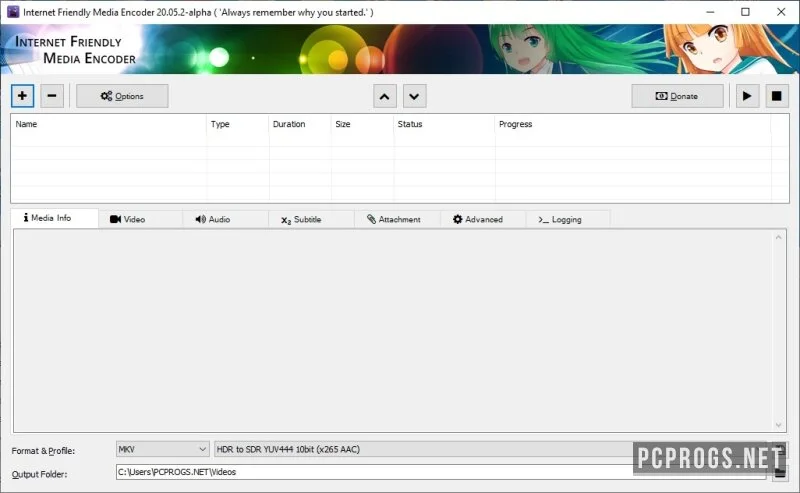The height and width of the screenshot is (493, 800).
Task: Sort the list by Type column
Action: click(x=237, y=124)
